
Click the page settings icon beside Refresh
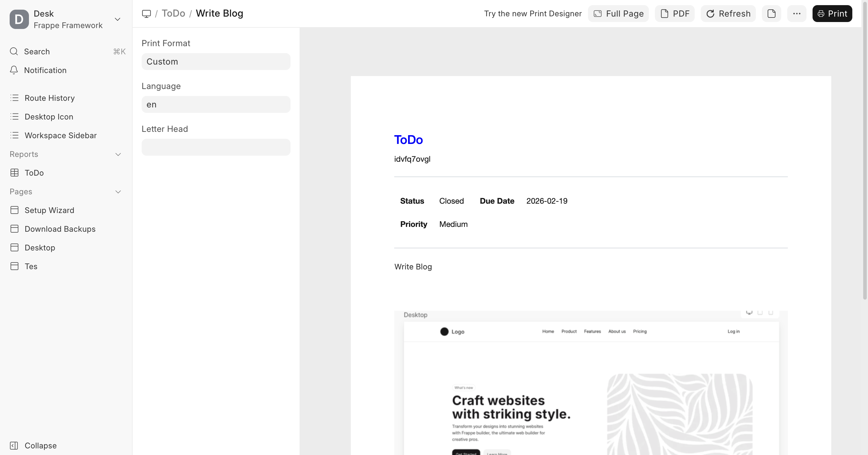tap(771, 14)
